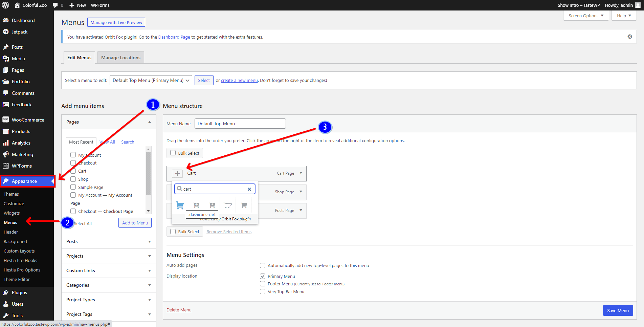The width and height of the screenshot is (644, 327).
Task: Open the menu selection dropdown
Action: 151,80
